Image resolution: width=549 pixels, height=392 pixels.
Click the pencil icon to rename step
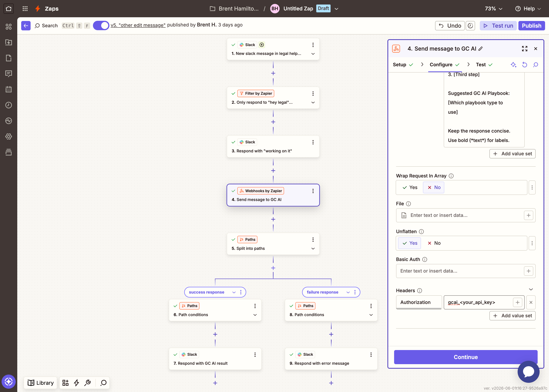[481, 48]
